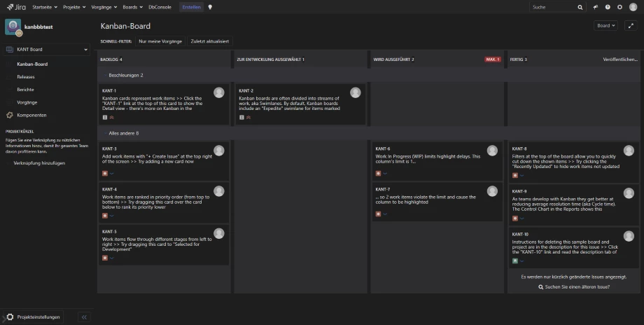644x325 pixels.
Task: Open the Jira logo home link
Action: [16, 7]
